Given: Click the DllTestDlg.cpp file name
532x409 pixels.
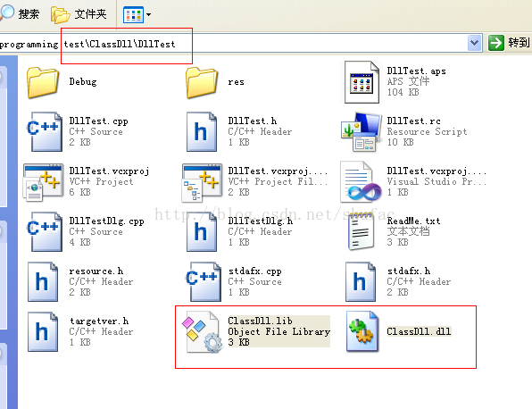Looking at the screenshot, I should 106,221.
